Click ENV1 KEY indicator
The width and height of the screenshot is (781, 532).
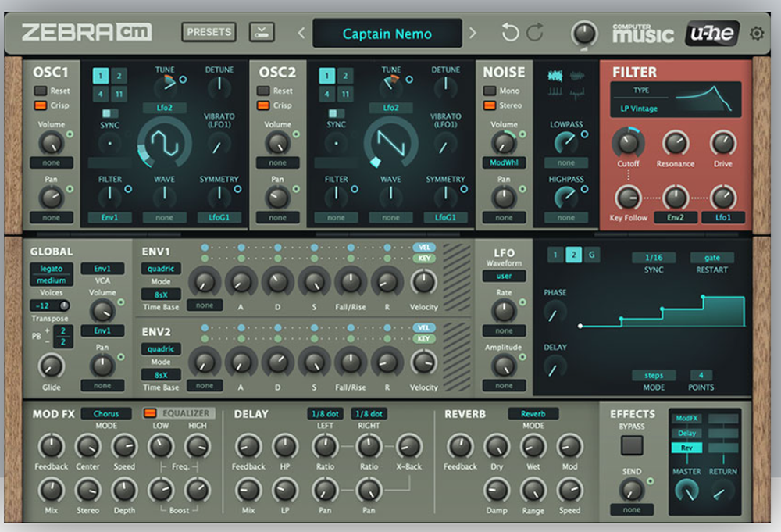tap(424, 259)
